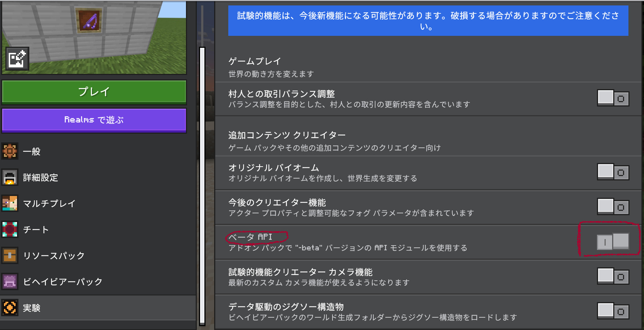Enable 村人との取引バランス調整 toggle
Screen dimensions: 644x330
613,98
